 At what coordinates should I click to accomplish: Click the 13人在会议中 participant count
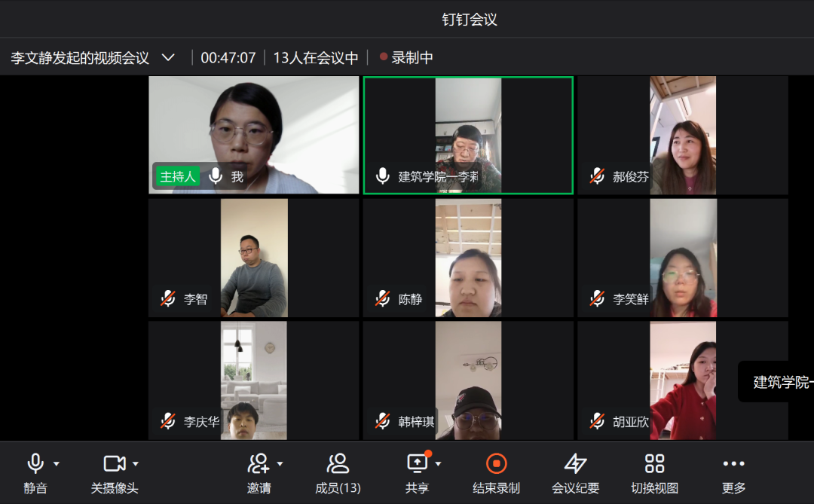(316, 58)
